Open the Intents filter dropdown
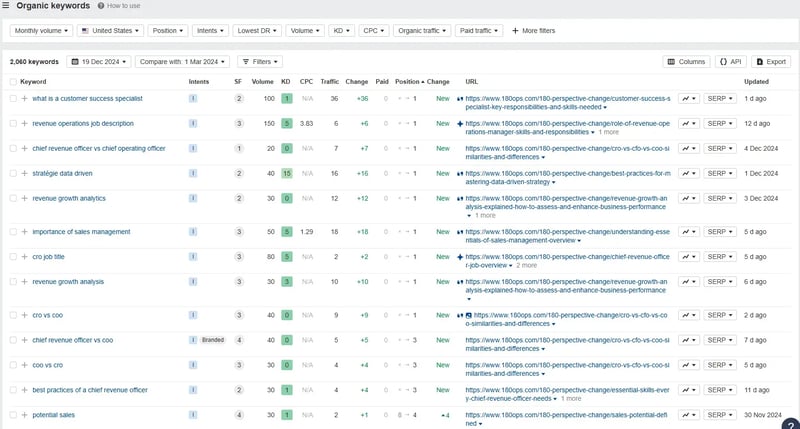 [210, 31]
